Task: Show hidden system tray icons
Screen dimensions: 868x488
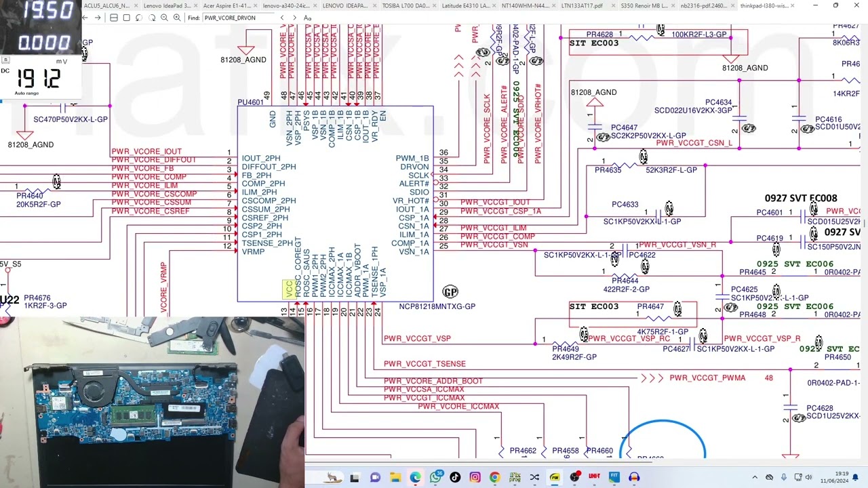Action: tap(755, 477)
